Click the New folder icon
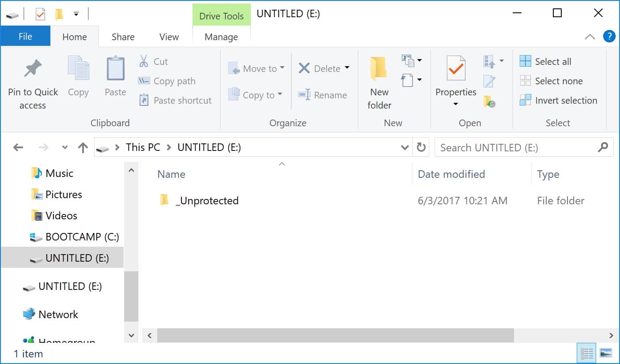 tap(379, 69)
